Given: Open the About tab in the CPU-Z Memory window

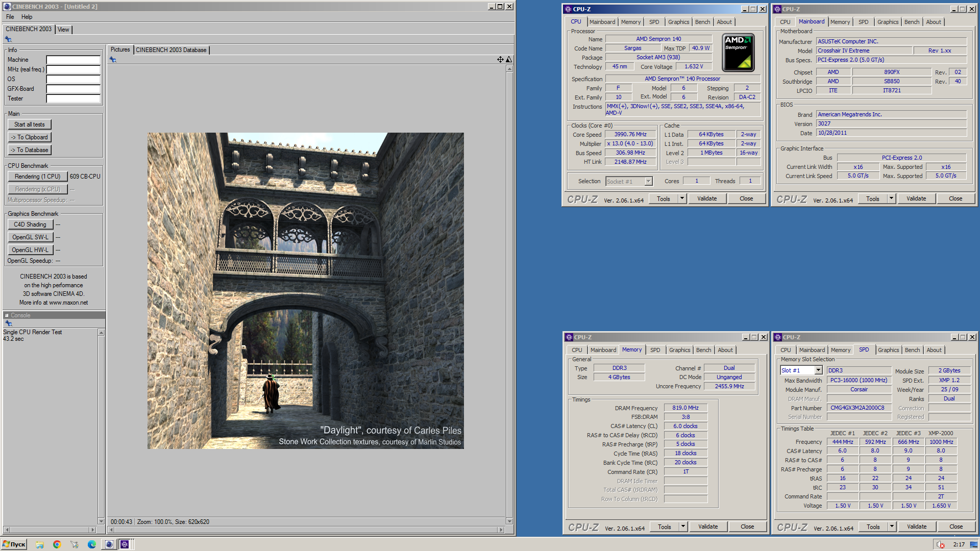Looking at the screenshot, I should tap(725, 350).
